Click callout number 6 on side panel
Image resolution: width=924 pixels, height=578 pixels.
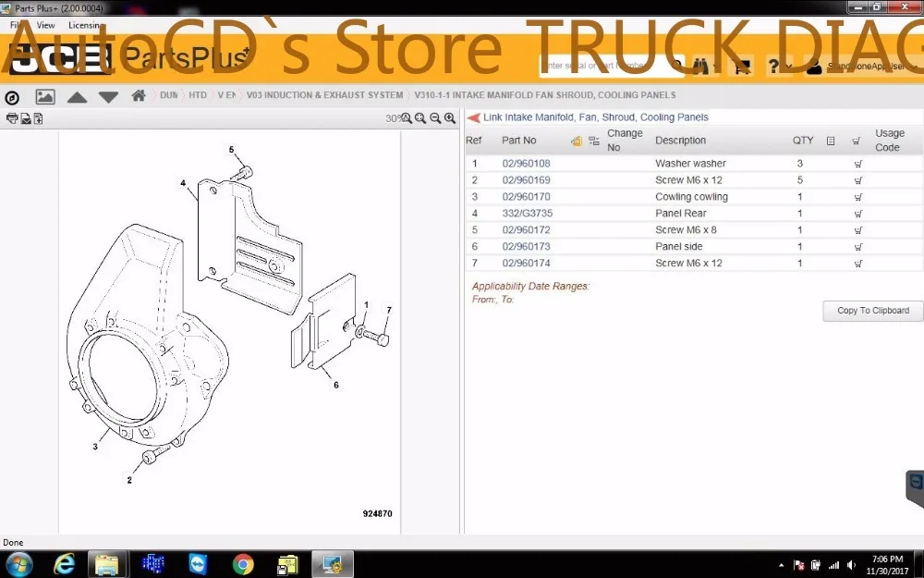pos(336,385)
